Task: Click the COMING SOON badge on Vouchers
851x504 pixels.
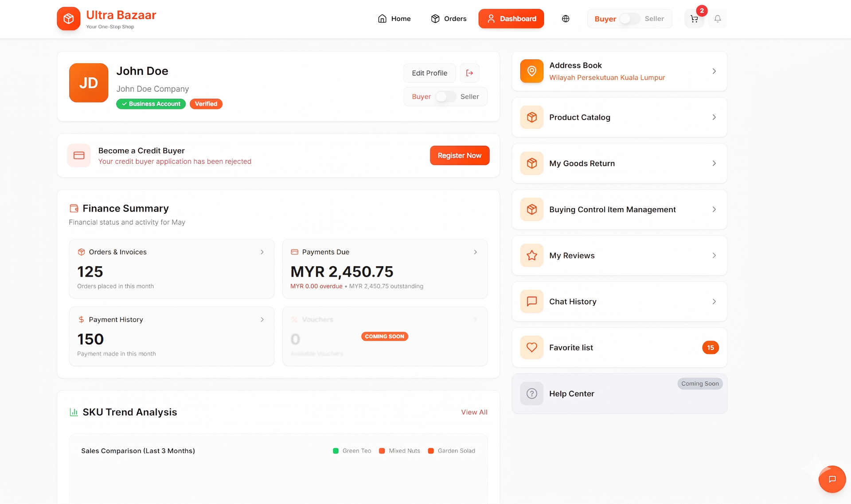Action: 384,337
